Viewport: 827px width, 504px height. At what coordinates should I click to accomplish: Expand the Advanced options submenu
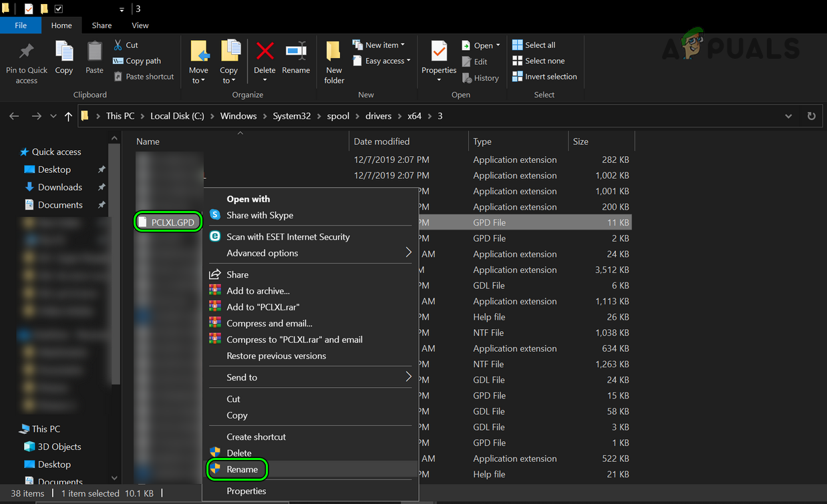pos(311,253)
